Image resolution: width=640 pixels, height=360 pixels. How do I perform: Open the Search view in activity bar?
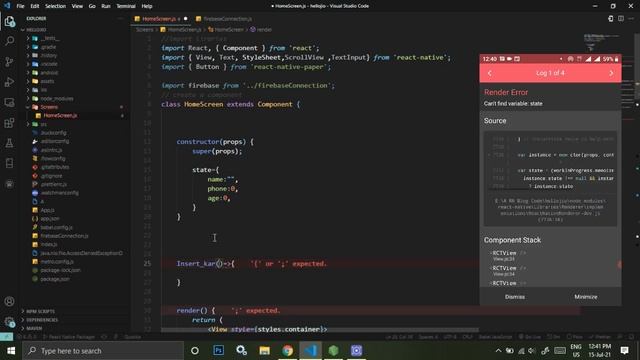pos(9,41)
